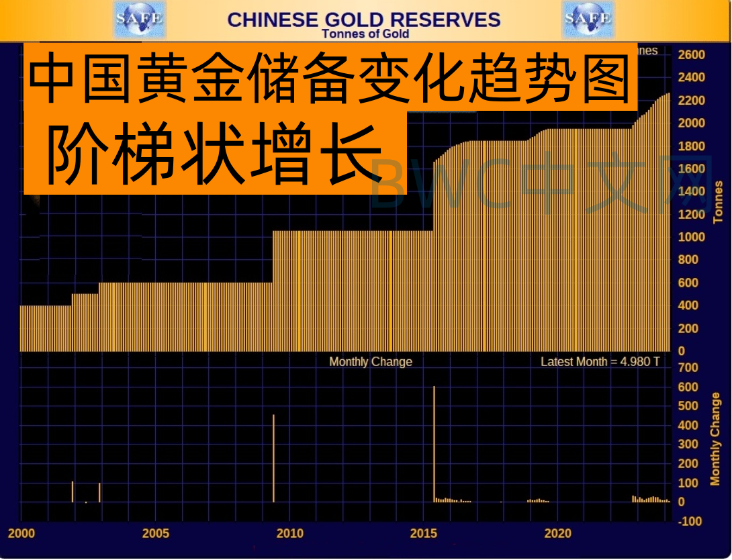The height and width of the screenshot is (560, 732).
Task: Select the 2005 year label on x-axis
Action: click(155, 534)
